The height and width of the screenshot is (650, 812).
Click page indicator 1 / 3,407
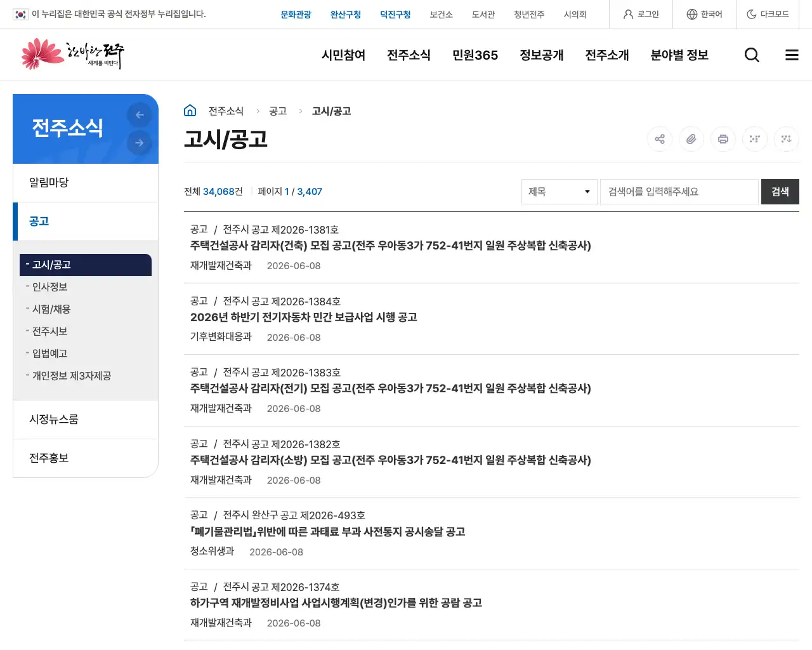tap(290, 192)
